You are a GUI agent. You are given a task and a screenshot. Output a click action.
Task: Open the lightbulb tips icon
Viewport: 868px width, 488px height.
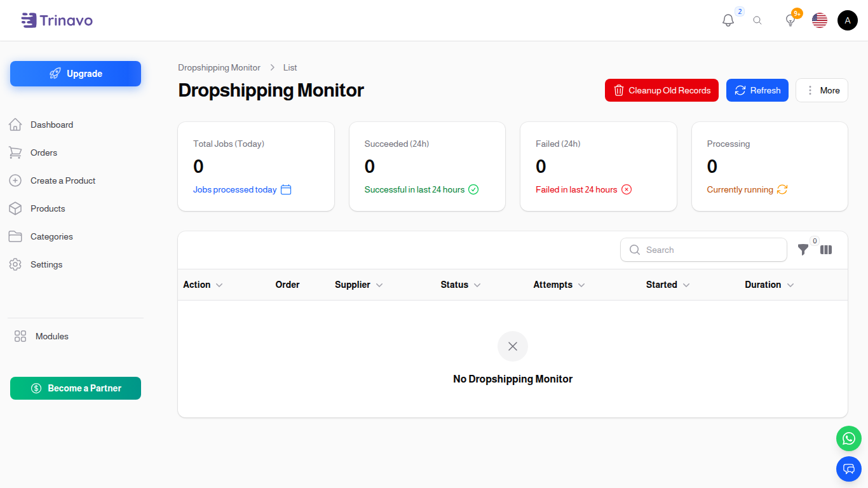[x=790, y=20]
